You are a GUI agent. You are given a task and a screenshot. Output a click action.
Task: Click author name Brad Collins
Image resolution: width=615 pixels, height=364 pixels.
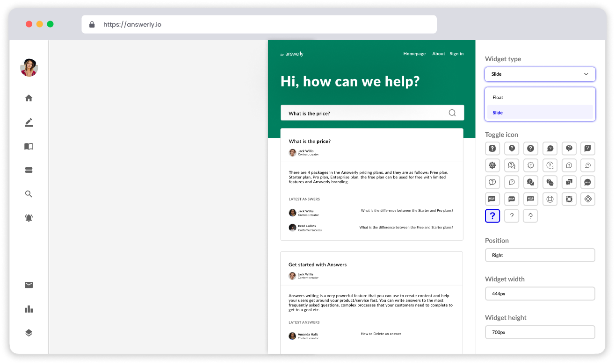[307, 226]
